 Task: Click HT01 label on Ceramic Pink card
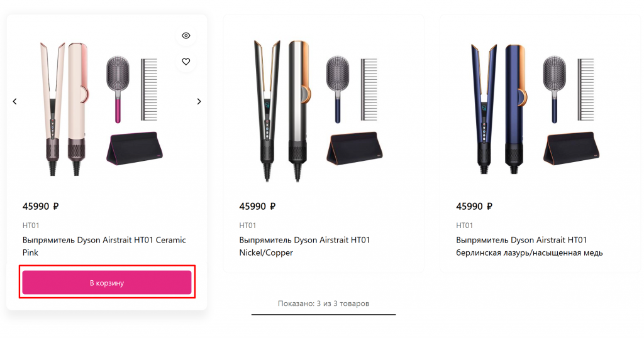31,225
